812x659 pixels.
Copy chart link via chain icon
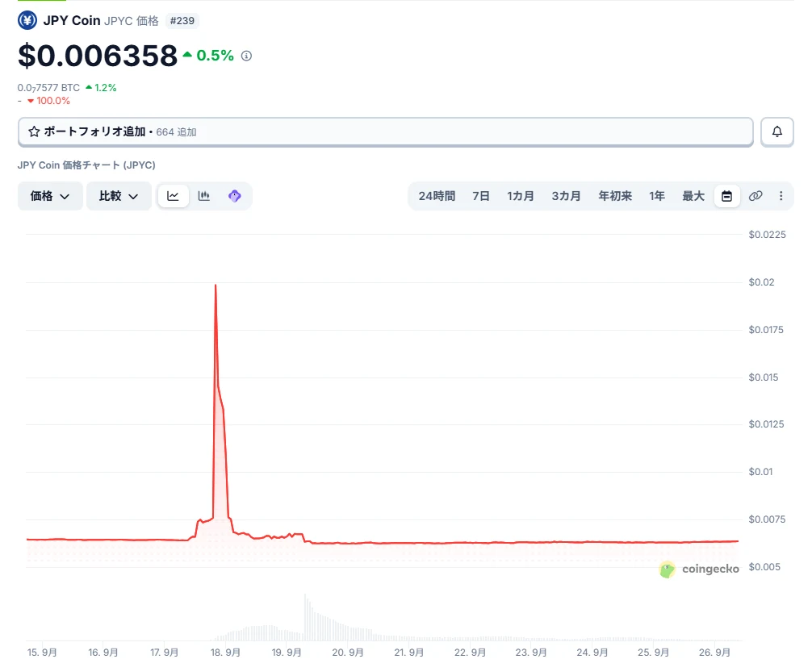pos(755,196)
